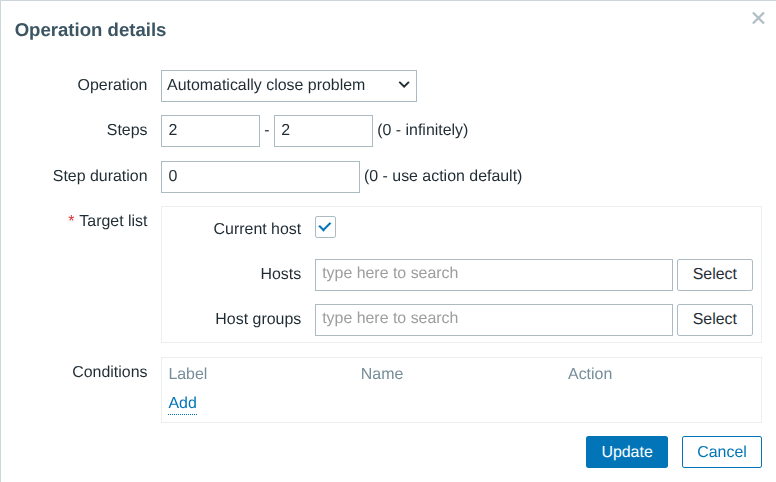The image size is (776, 482).
Task: Click the Target list label
Action: click(x=113, y=221)
